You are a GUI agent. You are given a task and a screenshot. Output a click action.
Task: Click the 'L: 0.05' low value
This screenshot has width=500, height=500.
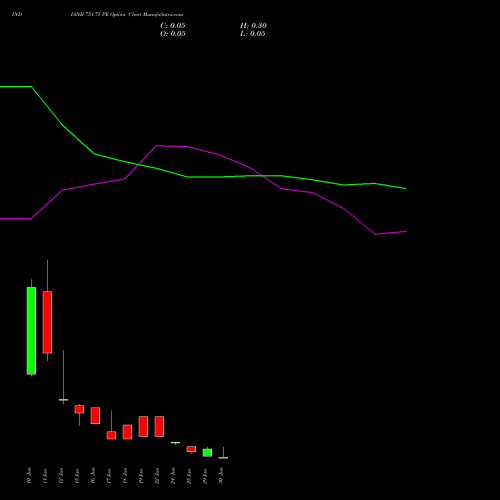(x=253, y=34)
